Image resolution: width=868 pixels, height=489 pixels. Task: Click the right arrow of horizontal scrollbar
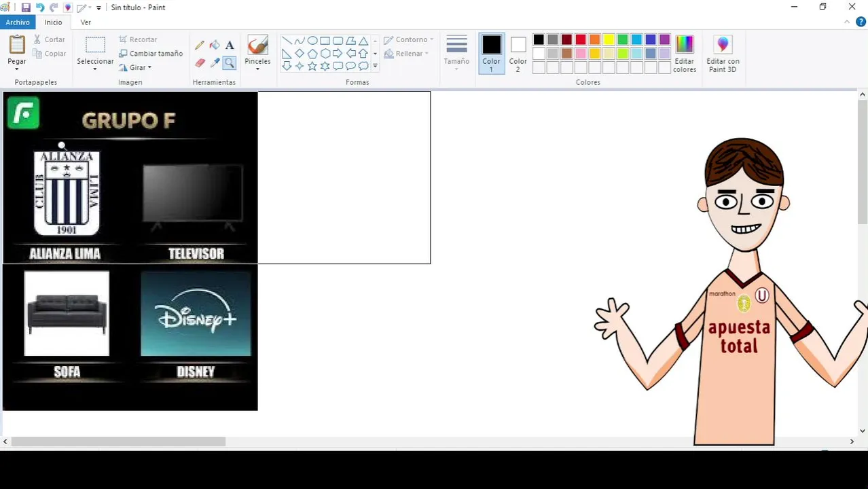tap(852, 441)
